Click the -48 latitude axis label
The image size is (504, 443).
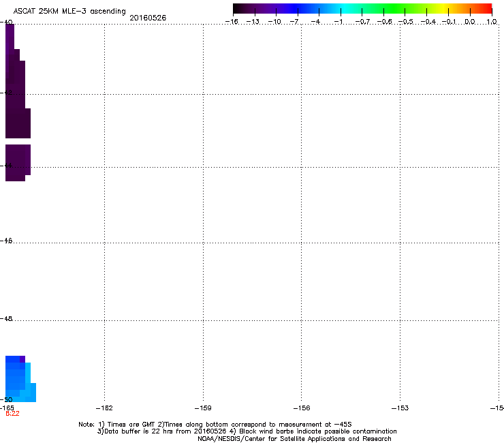pyautogui.click(x=6, y=318)
